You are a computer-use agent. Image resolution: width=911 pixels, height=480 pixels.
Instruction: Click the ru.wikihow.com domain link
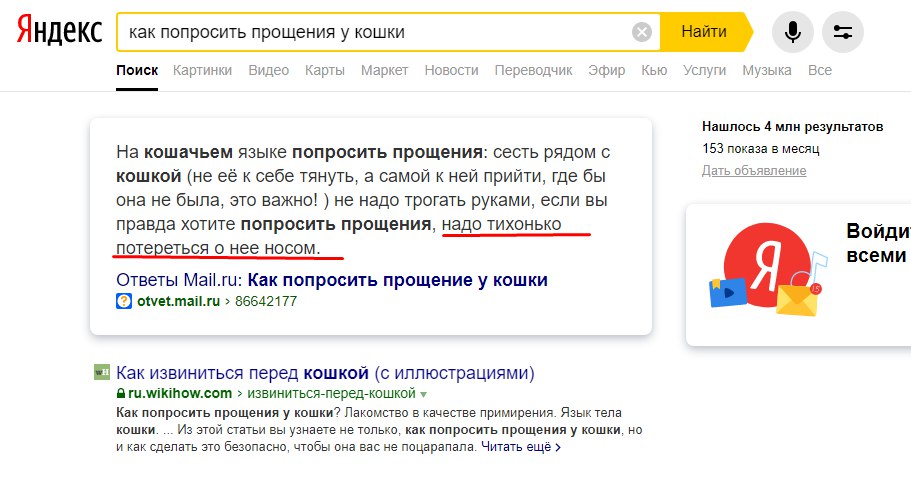click(x=180, y=393)
